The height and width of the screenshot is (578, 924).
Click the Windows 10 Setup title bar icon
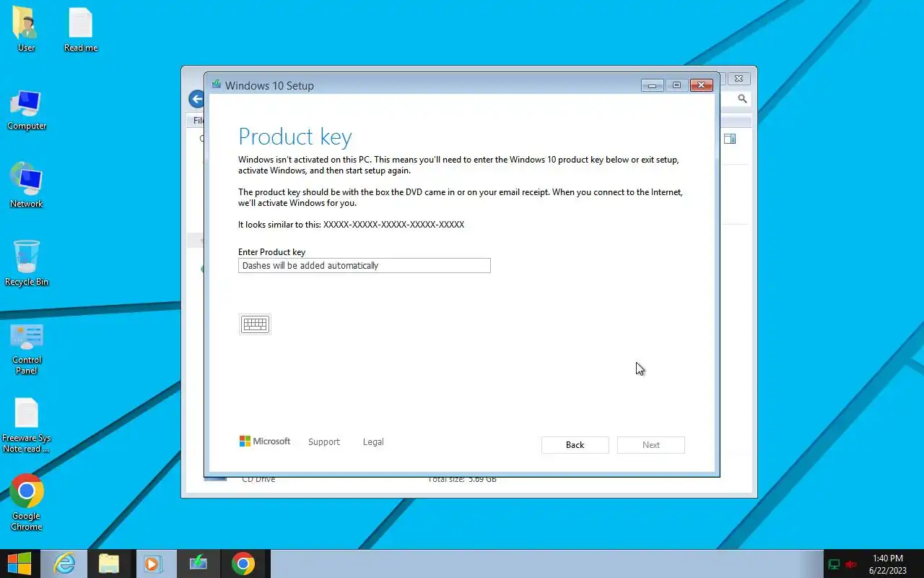tap(216, 85)
